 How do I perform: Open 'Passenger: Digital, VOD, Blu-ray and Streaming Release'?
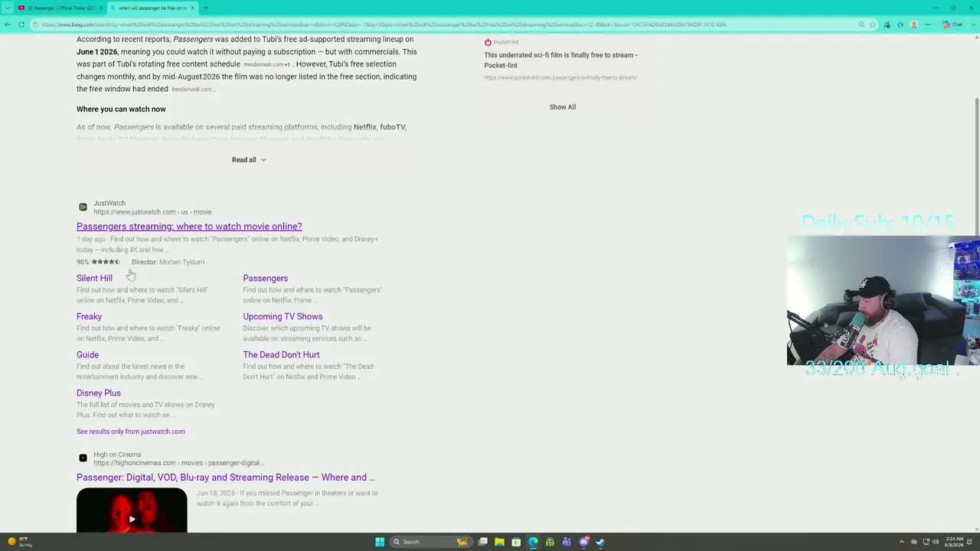[226, 478]
